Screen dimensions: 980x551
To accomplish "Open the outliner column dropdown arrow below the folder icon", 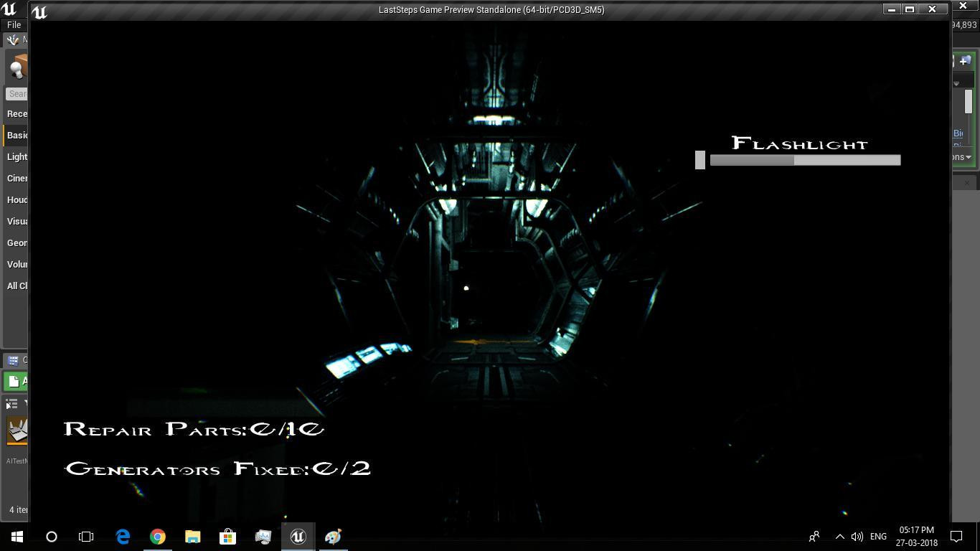I will coord(956,84).
